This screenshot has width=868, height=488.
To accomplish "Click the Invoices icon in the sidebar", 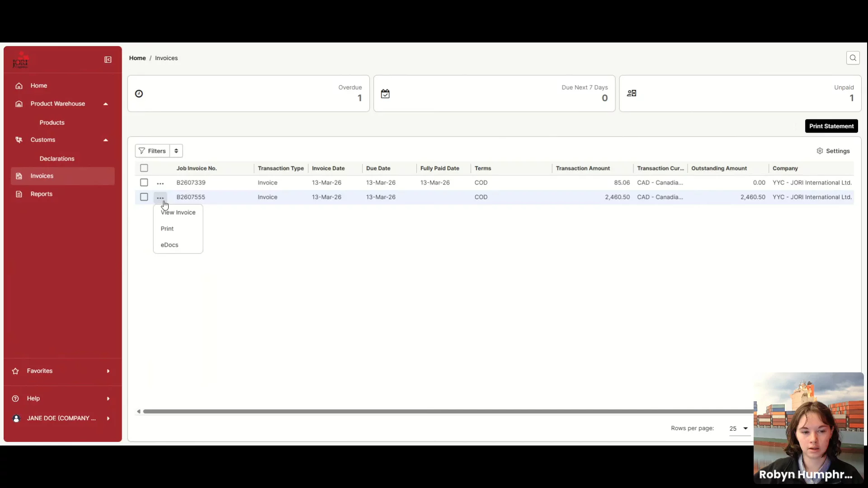I will (19, 176).
